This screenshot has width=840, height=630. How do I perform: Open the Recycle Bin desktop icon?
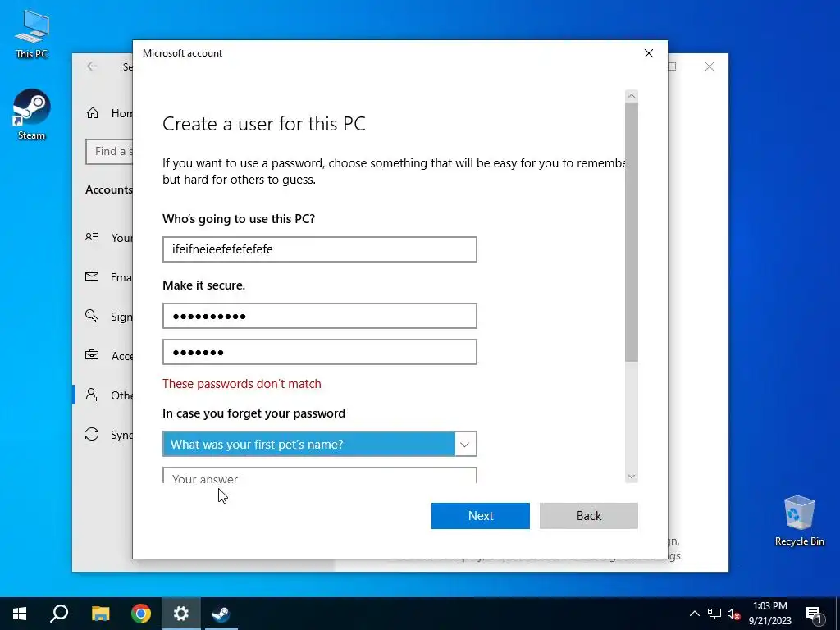(x=799, y=520)
